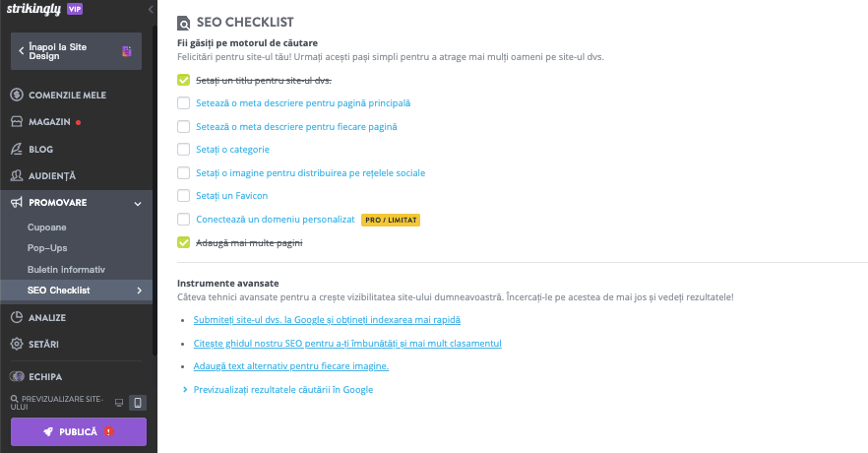The width and height of the screenshot is (868, 453).
Task: Open the Setări gear icon
Action: coord(17,344)
